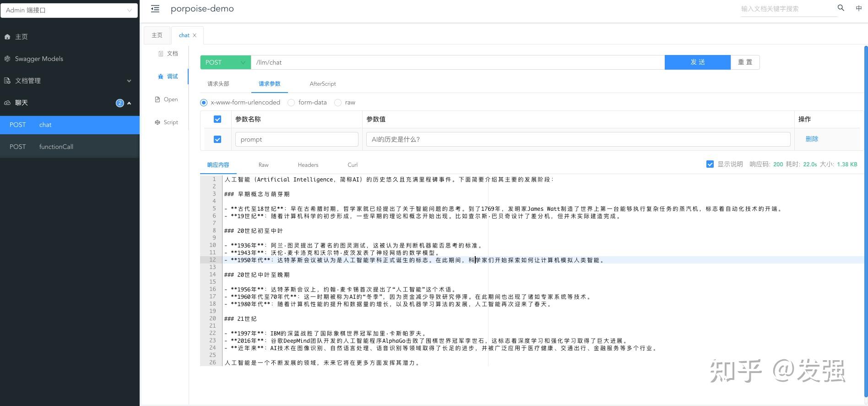Click the search magnifier icon
The image size is (868, 406).
click(841, 8)
